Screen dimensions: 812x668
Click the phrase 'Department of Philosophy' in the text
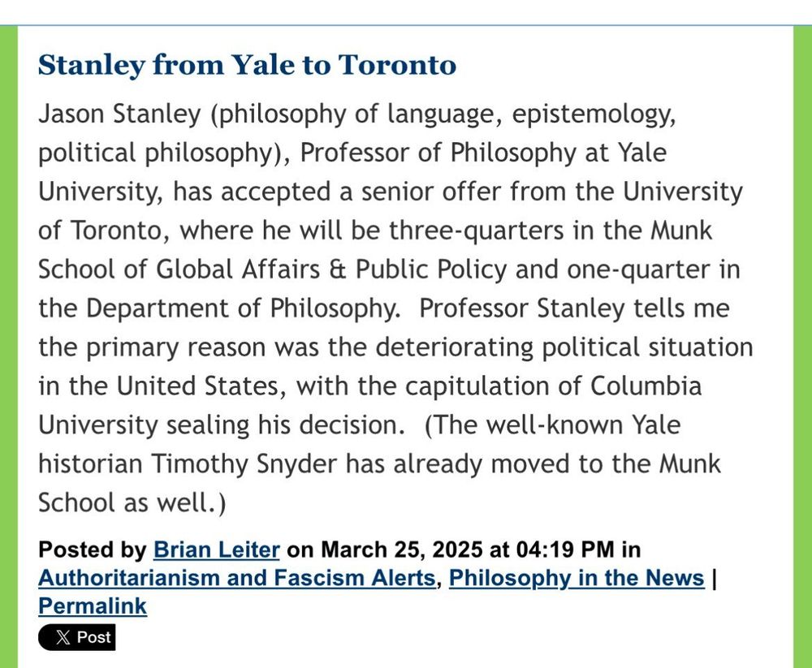[x=243, y=308]
